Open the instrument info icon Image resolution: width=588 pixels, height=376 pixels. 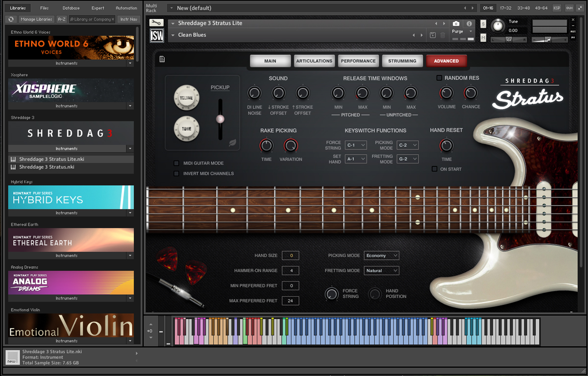click(x=469, y=23)
